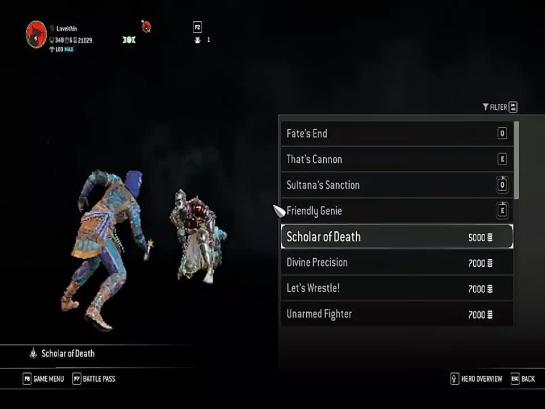Toggle equip slot on Fate's End
The width and height of the screenshot is (545, 409).
502,133
